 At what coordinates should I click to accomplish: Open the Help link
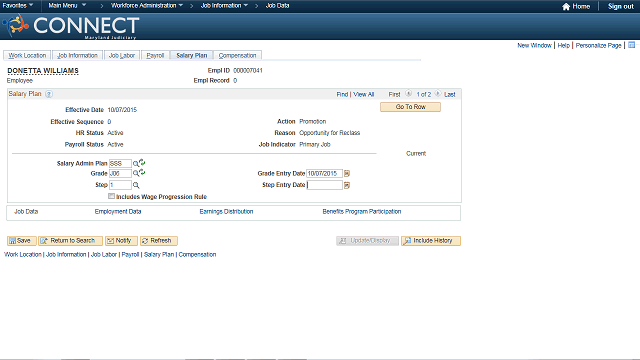[563, 45]
